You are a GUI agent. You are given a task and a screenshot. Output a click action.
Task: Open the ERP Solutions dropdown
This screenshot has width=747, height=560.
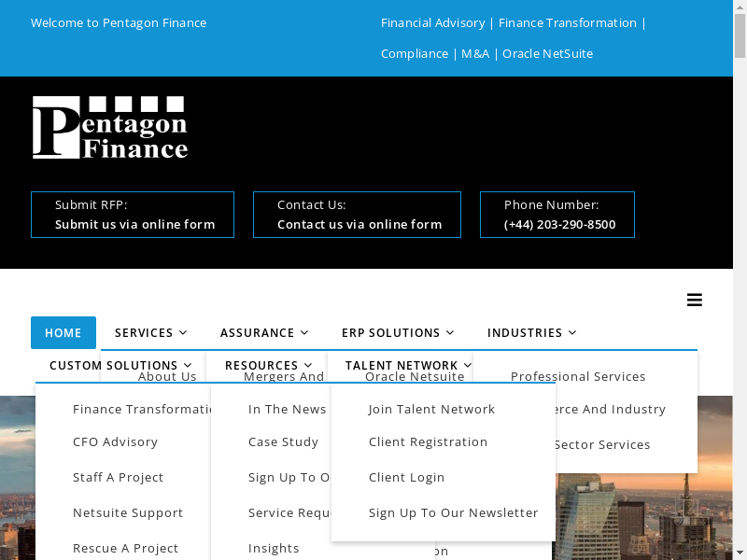(x=398, y=333)
